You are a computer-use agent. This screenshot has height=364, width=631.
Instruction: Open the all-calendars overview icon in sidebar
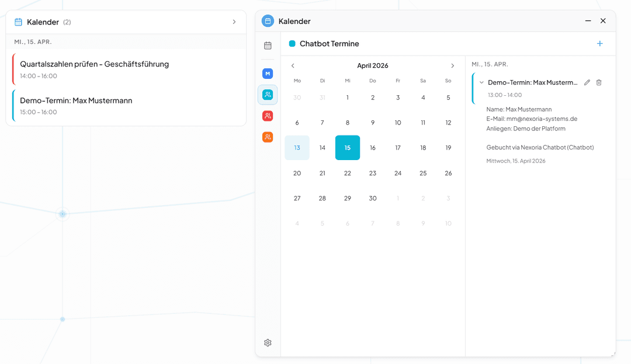[268, 46]
